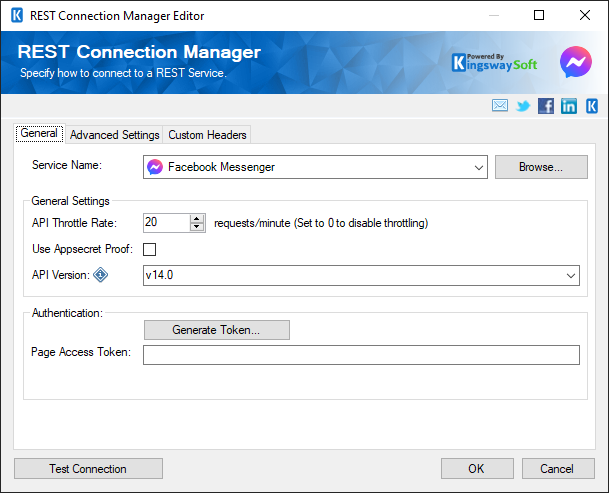Maximize the editor window
Viewport: 609px width, 493px height.
[539, 16]
